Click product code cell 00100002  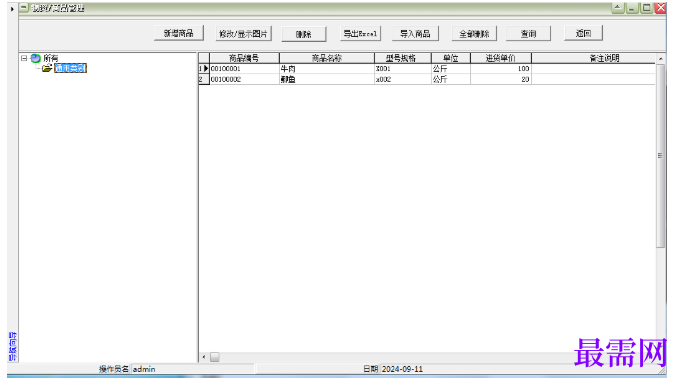pyautogui.click(x=244, y=79)
